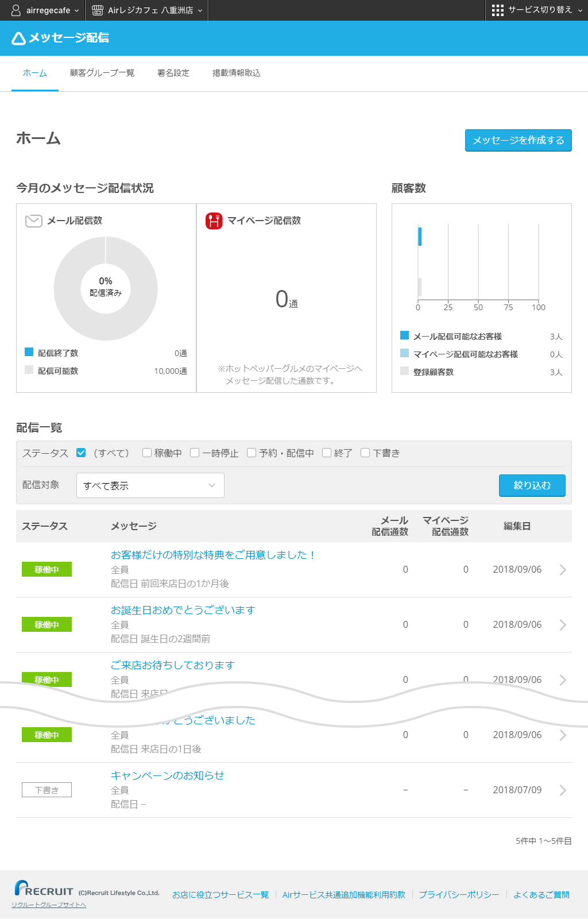Open message お誕生日おめでとうございます

183,610
